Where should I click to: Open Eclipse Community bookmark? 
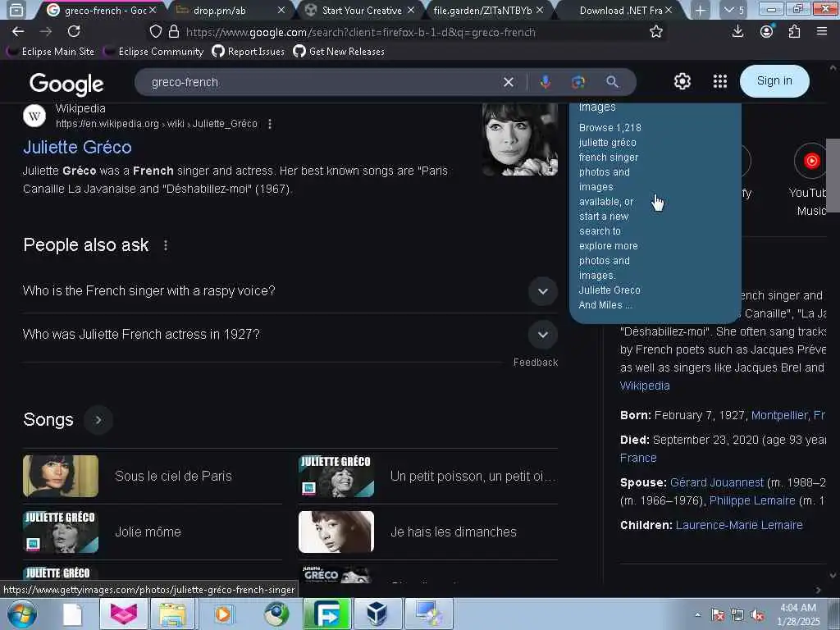click(154, 52)
